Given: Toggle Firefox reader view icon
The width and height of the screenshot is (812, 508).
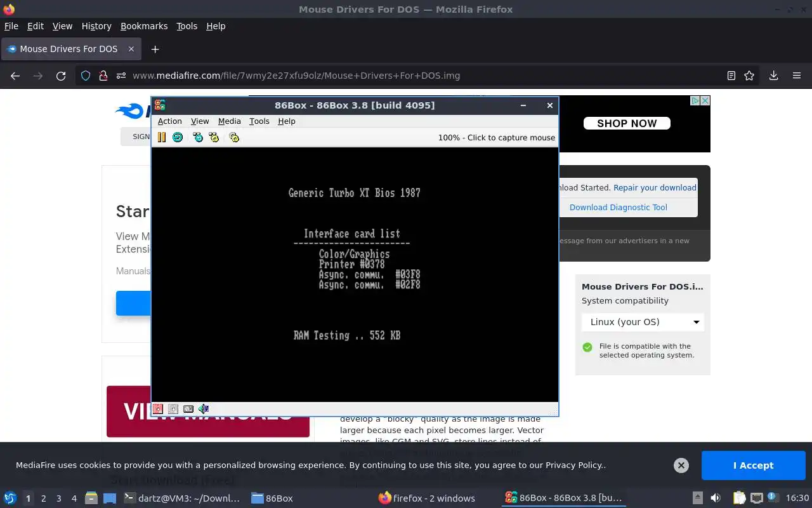Looking at the screenshot, I should point(731,76).
